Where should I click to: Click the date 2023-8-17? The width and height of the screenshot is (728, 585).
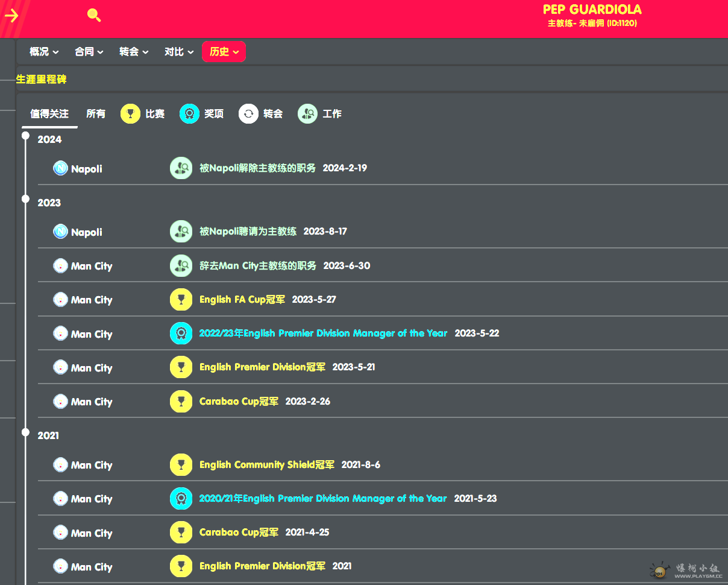(325, 232)
